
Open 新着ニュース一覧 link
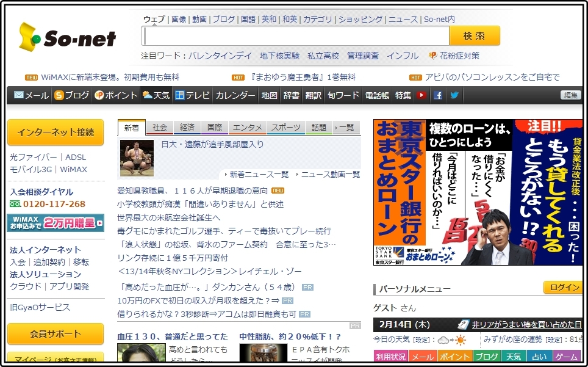click(259, 175)
